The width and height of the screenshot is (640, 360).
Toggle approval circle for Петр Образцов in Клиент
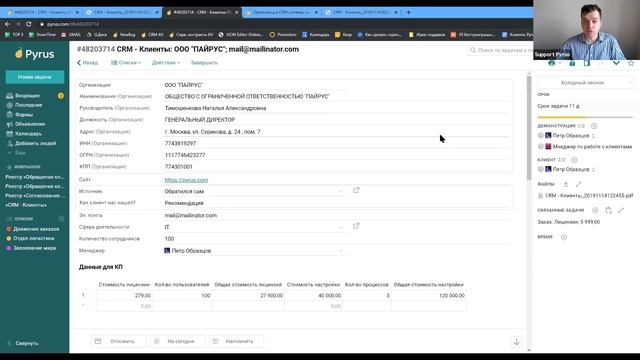coord(540,169)
